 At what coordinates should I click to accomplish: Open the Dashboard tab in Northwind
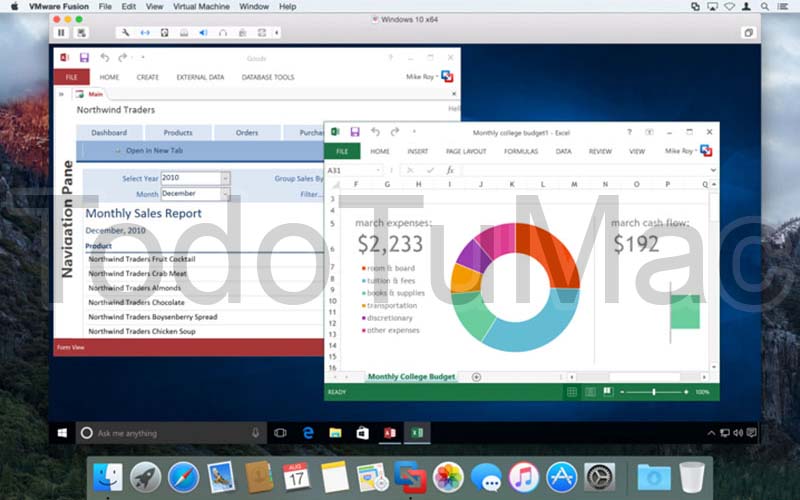(x=109, y=133)
